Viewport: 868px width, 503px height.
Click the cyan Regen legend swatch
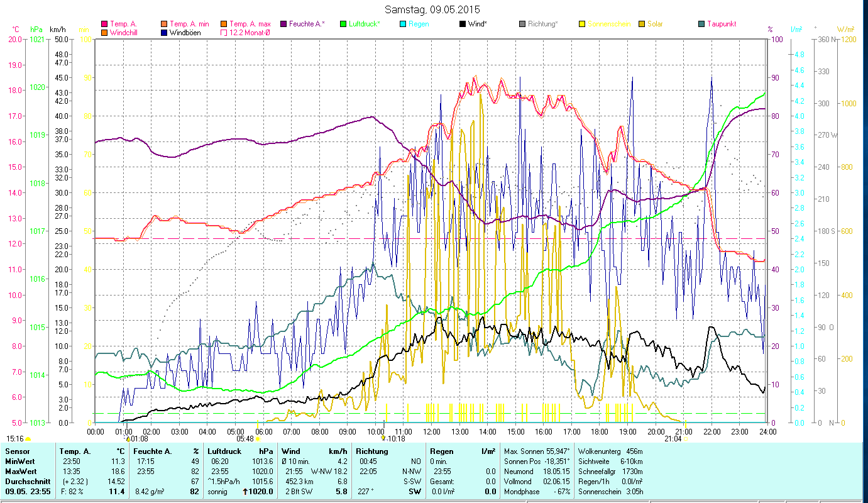pos(403,24)
